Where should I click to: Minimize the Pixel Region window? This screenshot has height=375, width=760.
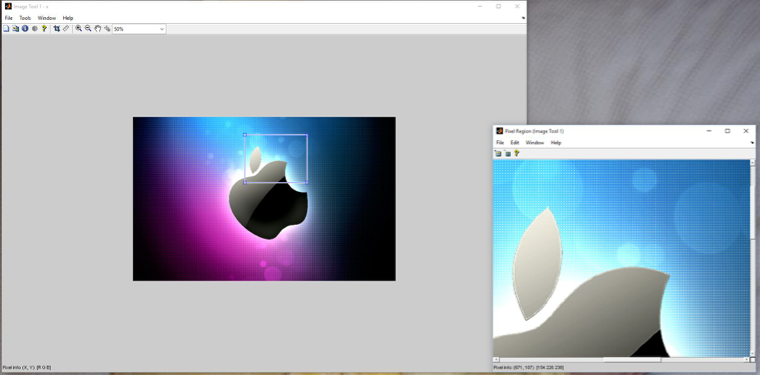[709, 131]
